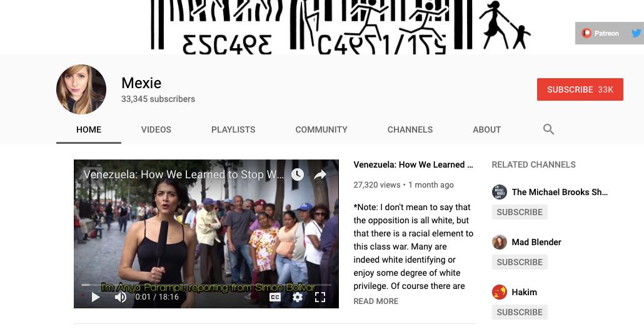This screenshot has width=644, height=334.
Task: Expand description with Read More
Action: pos(376,301)
